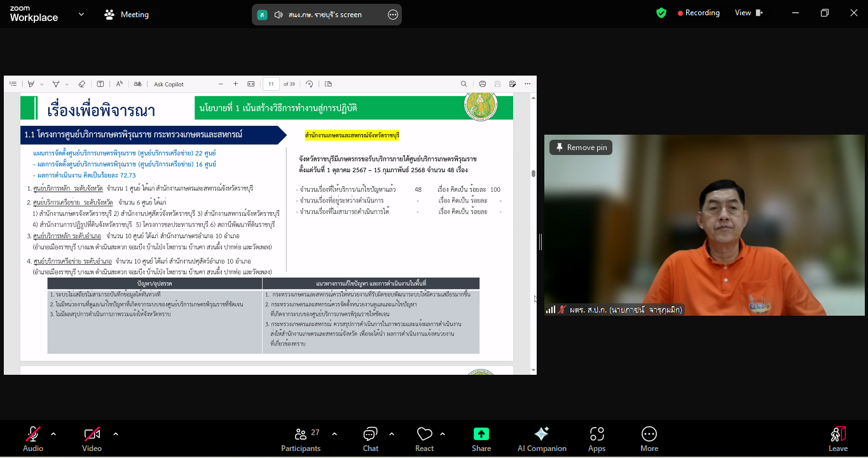Toggle fit to width view

click(x=250, y=83)
